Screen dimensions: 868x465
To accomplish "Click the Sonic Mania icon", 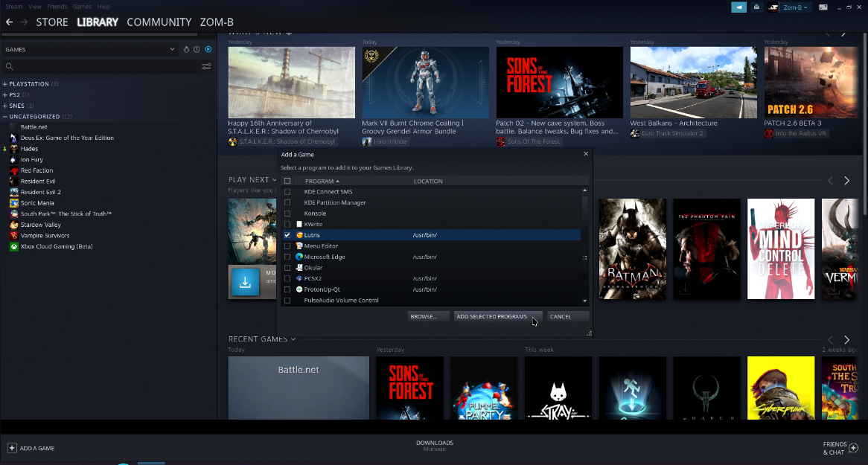I will coord(14,202).
